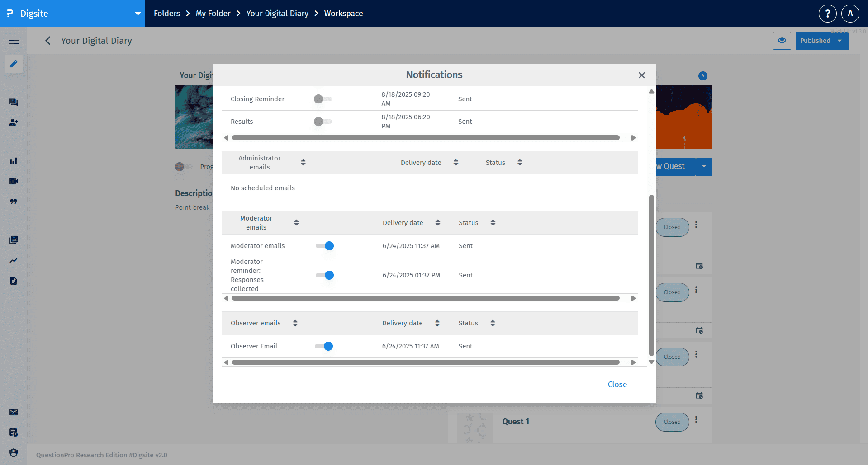This screenshot has width=868, height=465.
Task: Open the discussions chat icon in sidebar
Action: [14, 102]
